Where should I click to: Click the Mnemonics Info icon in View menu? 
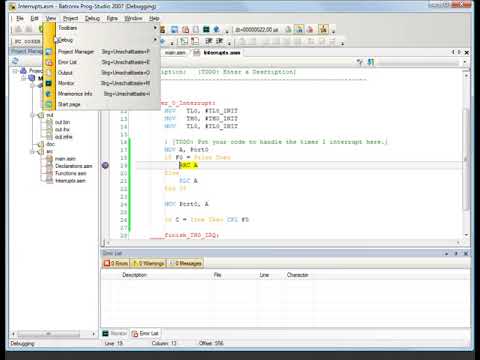(49, 94)
